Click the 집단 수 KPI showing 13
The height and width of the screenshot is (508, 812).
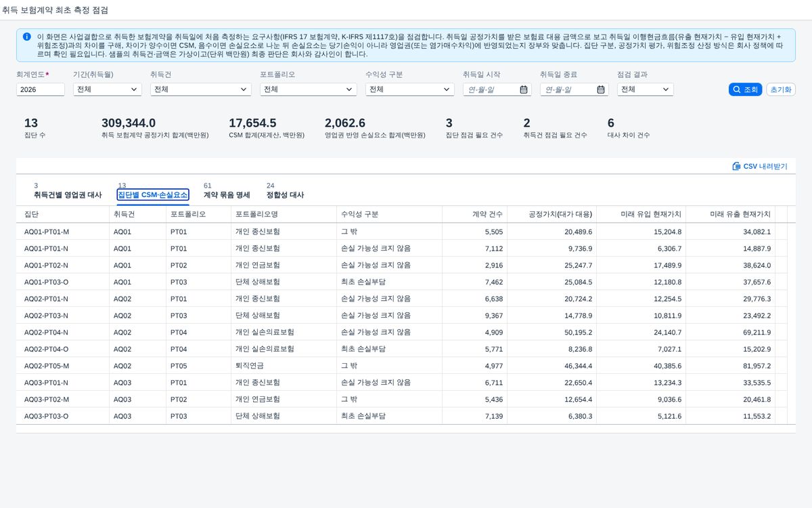coord(35,128)
